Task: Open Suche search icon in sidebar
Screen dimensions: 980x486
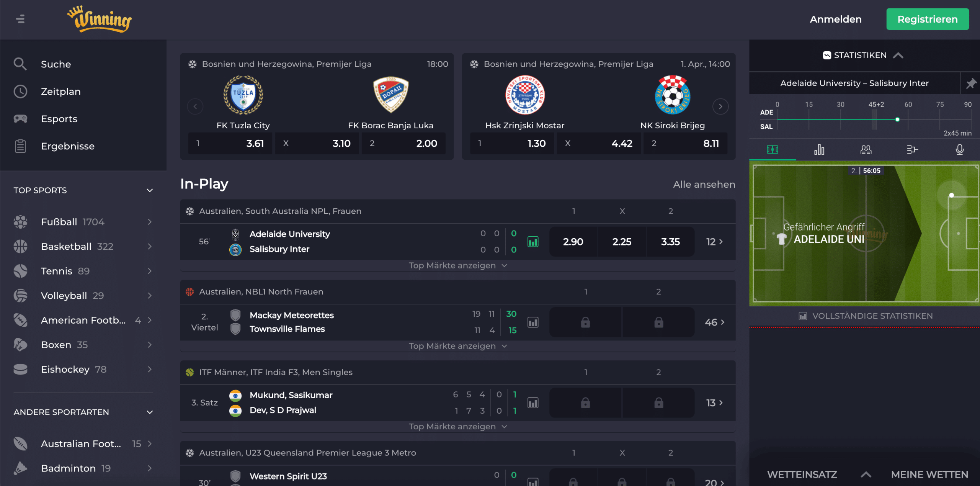Action: (20, 64)
